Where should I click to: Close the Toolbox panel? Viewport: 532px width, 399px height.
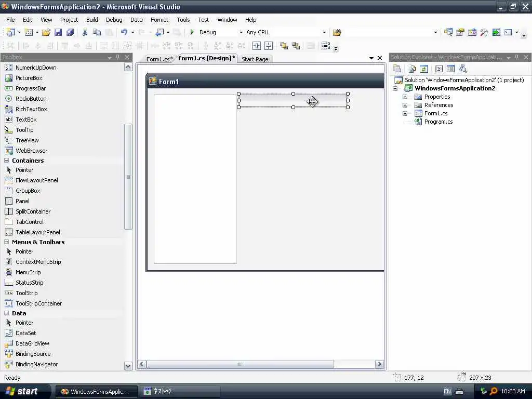(x=127, y=57)
